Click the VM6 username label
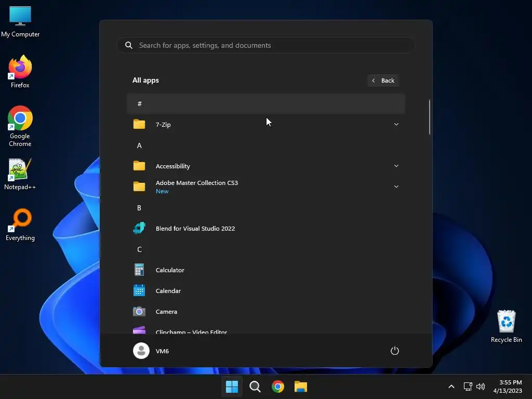The height and width of the screenshot is (399, 532). tap(162, 351)
